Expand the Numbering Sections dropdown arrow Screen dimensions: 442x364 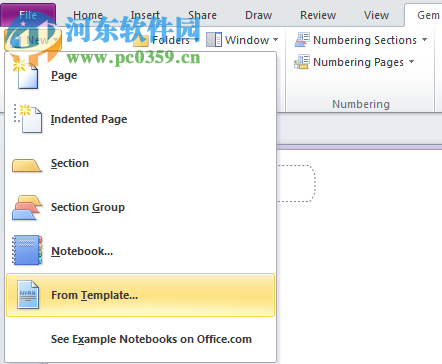click(424, 40)
